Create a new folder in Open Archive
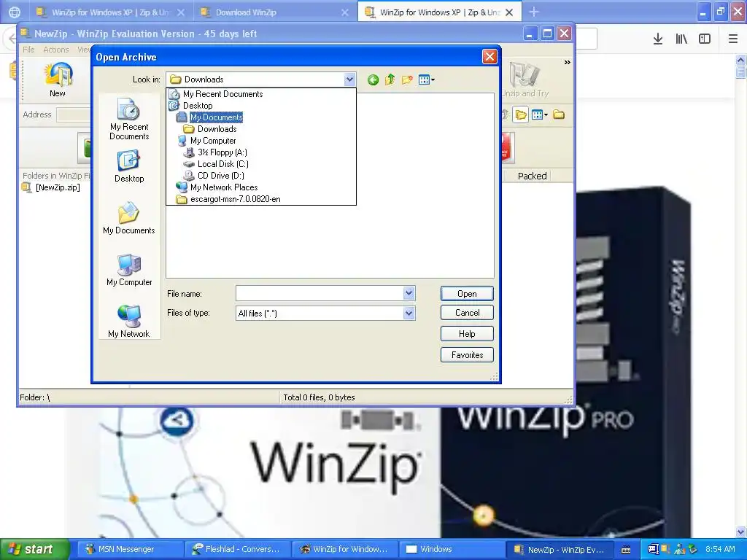 [407, 79]
